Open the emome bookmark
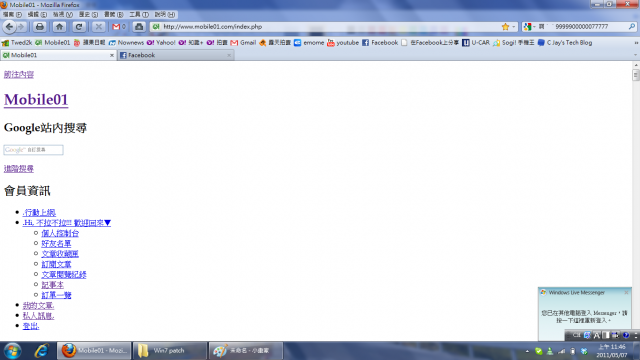Image resolution: width=640 pixels, height=360 pixels. coord(309,42)
